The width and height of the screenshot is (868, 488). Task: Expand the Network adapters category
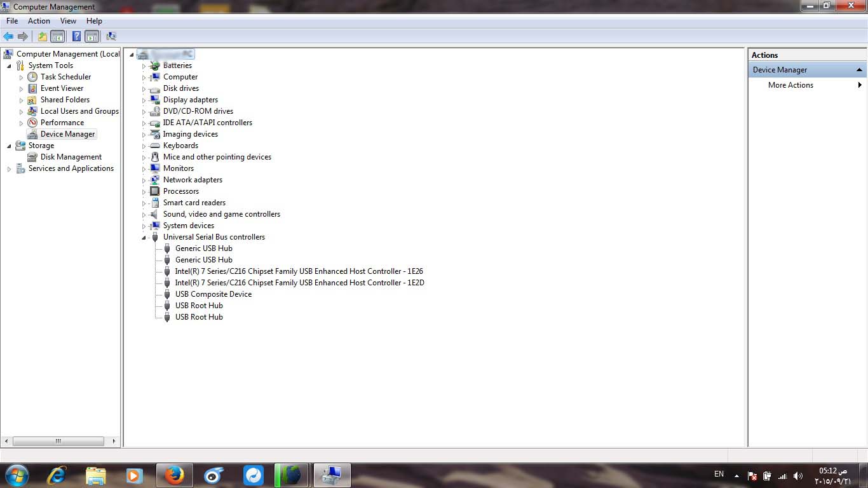(144, 180)
